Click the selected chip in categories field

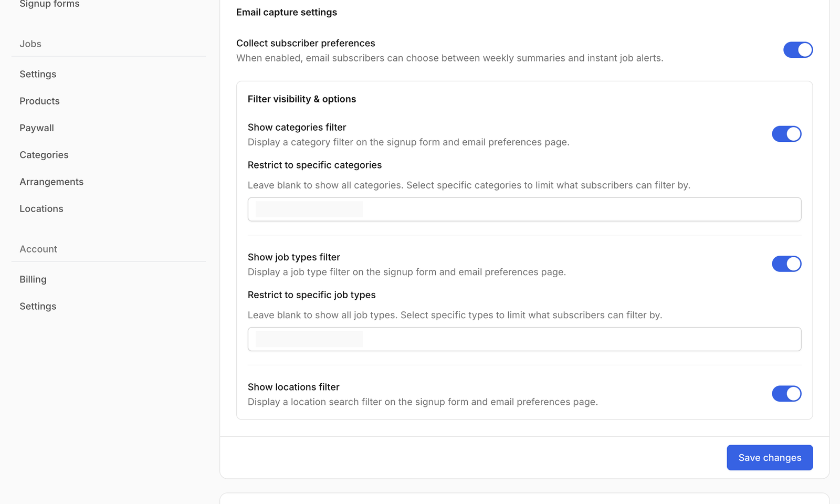click(309, 209)
